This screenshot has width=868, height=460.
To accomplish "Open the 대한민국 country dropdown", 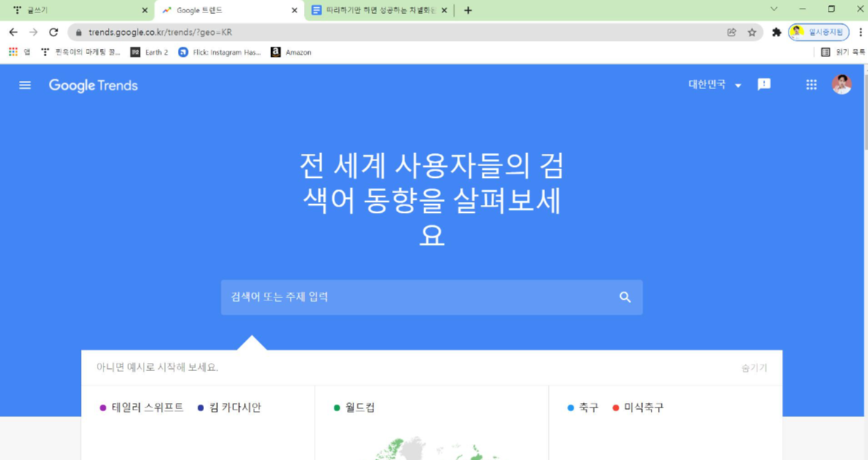I will pos(715,85).
